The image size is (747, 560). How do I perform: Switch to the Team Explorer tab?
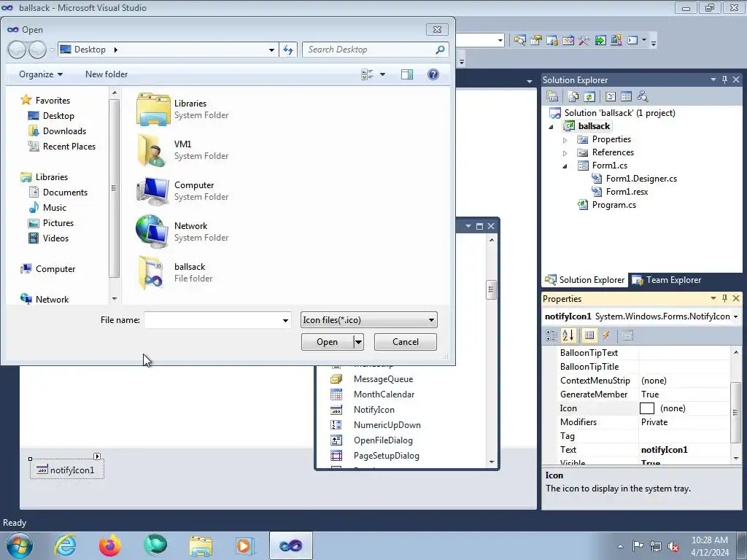click(x=667, y=280)
